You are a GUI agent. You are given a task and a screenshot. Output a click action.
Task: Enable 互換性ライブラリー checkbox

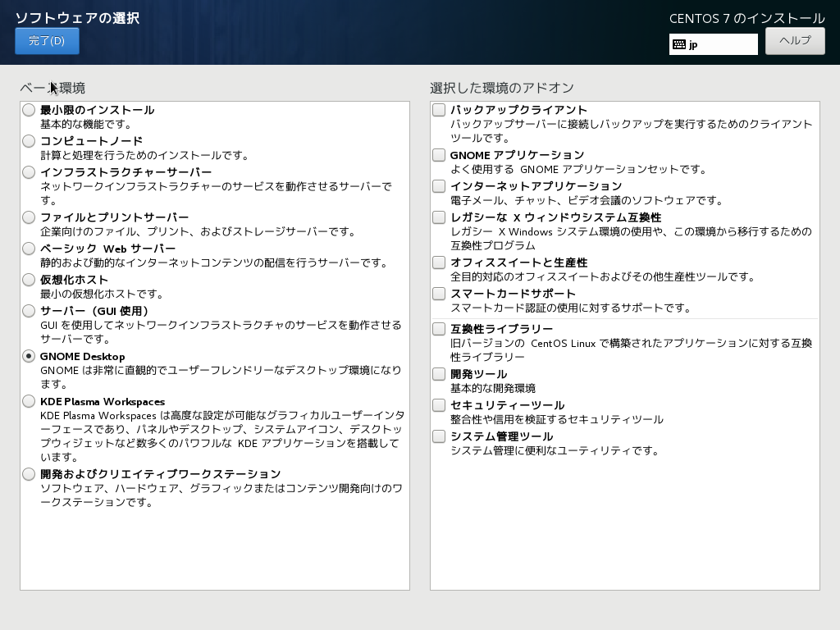pos(439,328)
